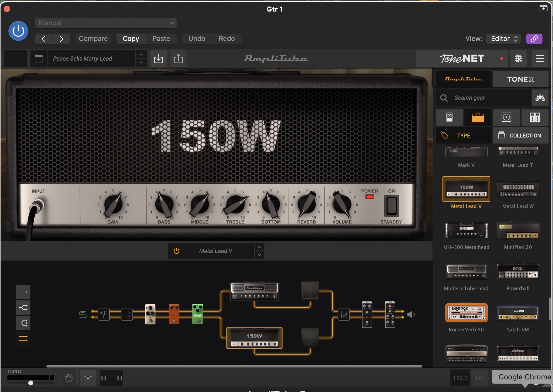Open the View Editor dropdown

(503, 39)
